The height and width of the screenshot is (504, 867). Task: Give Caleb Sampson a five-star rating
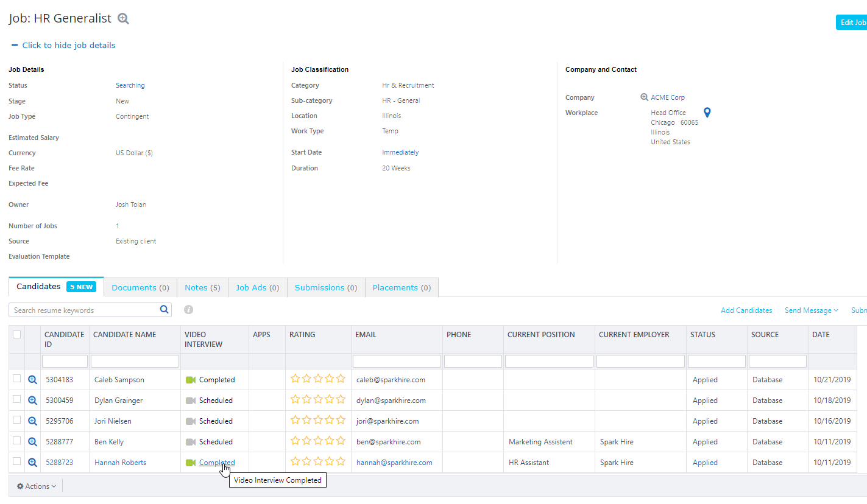point(341,378)
